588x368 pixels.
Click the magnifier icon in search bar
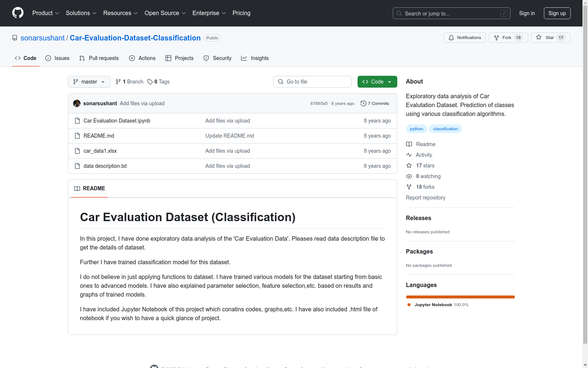[399, 13]
